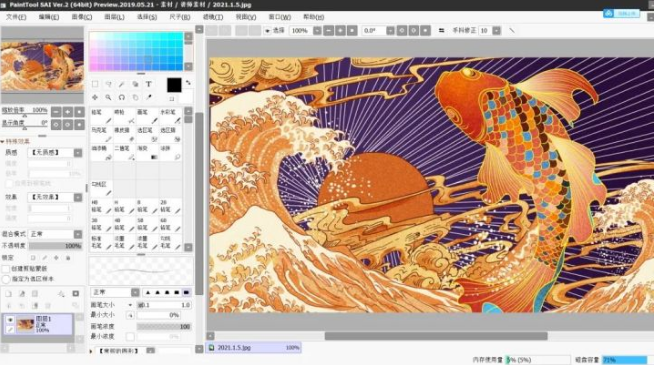Select the magnifier zoom tool
The image size is (654, 365).
(x=108, y=97)
